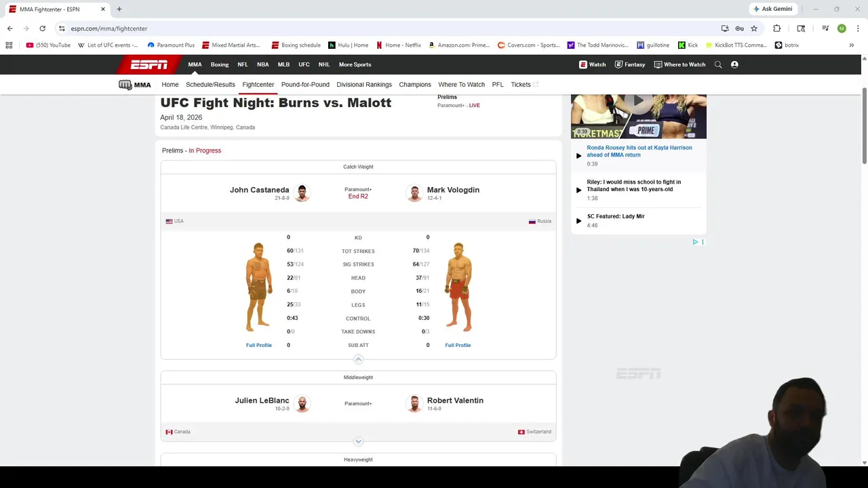Click Robert Valentin's headshot photo
The width and height of the screenshot is (868, 488).
click(414, 404)
